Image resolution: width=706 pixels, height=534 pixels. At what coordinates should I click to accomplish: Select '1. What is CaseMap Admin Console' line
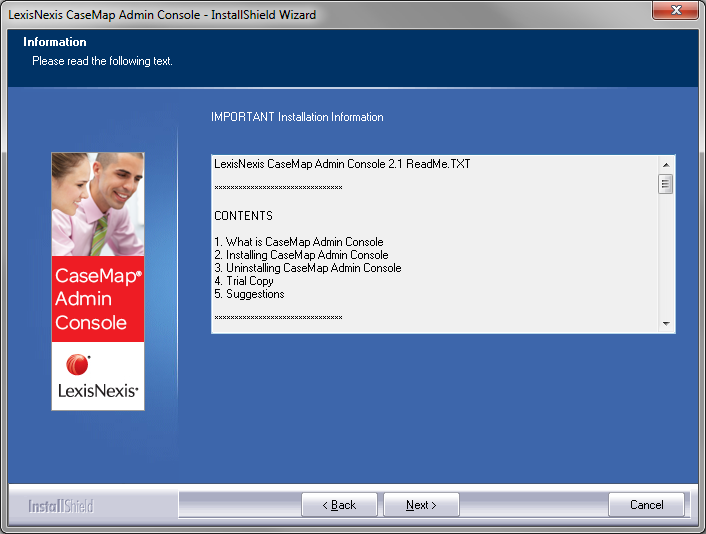pos(299,242)
